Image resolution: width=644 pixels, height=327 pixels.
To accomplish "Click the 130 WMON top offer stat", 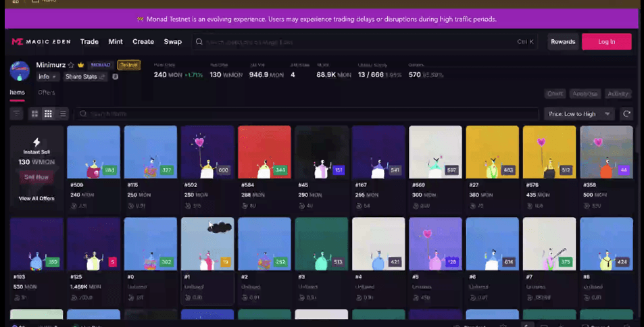I will coord(226,75).
